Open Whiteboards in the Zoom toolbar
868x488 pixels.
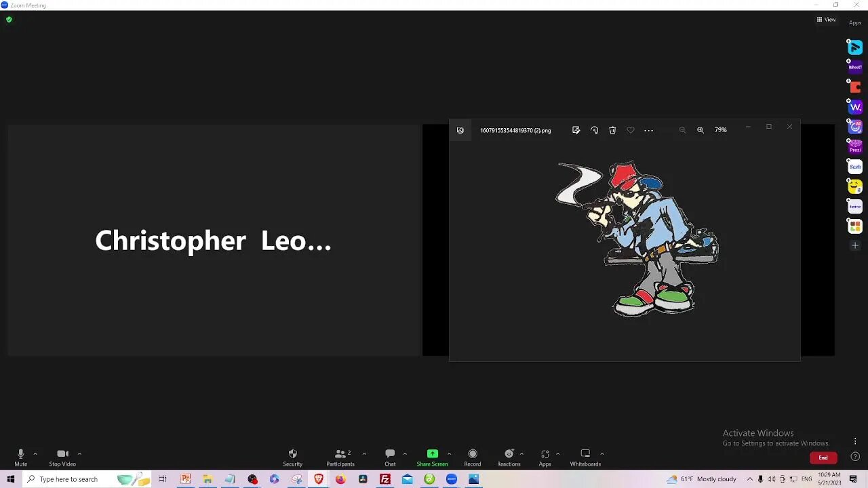pyautogui.click(x=585, y=457)
